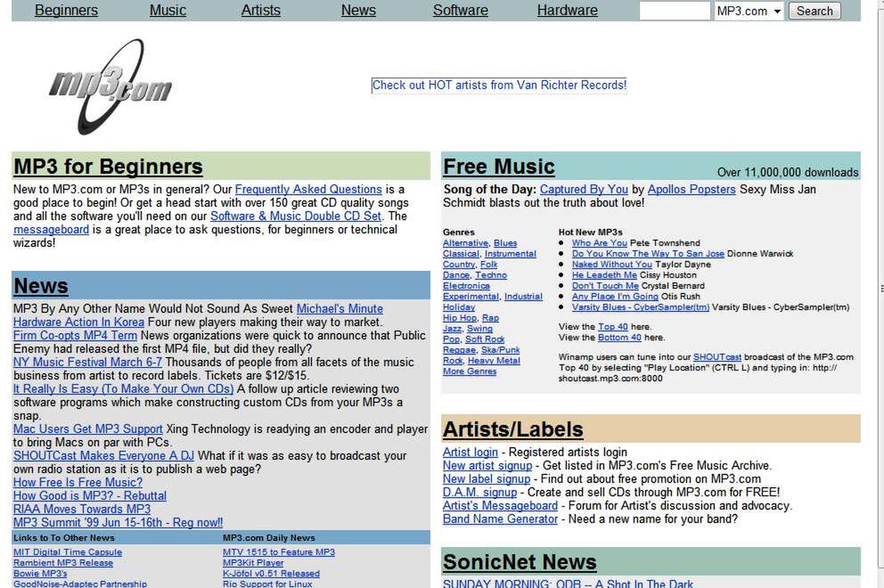View the Top 40 list
This screenshot has width=884, height=588.
(x=613, y=327)
